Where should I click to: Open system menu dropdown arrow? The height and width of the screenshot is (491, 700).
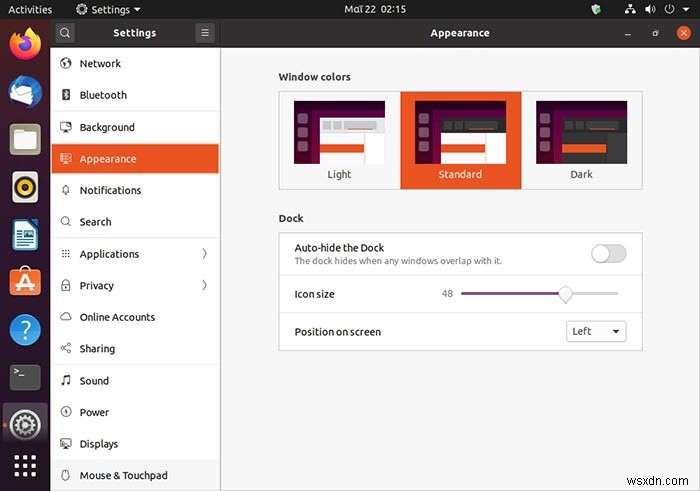[x=686, y=9]
